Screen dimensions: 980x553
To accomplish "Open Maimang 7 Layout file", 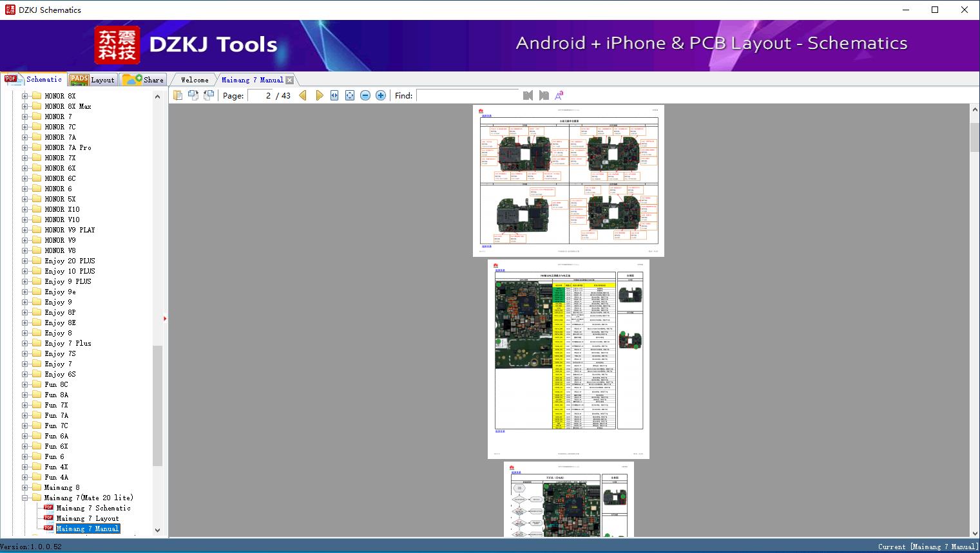I will click(88, 518).
